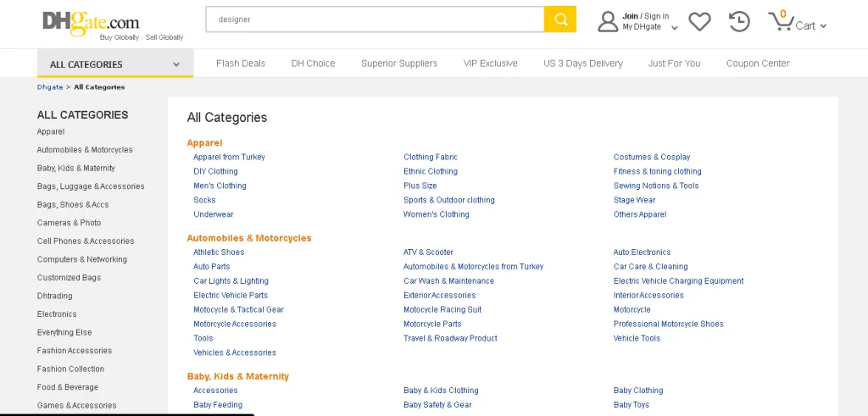868x416 pixels.
Task: Open Bags, Shoes & Accs sidebar item
Action: click(73, 205)
